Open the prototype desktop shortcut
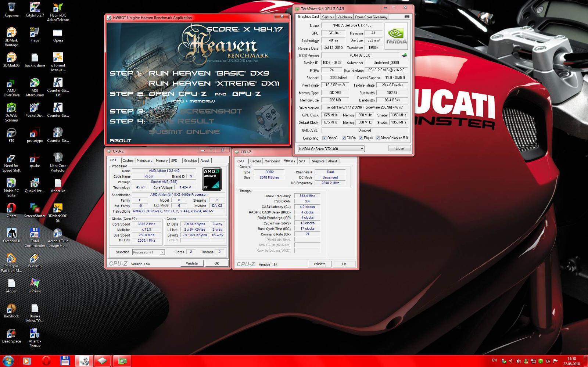Image resolution: width=588 pixels, height=367 pixels. (x=35, y=135)
